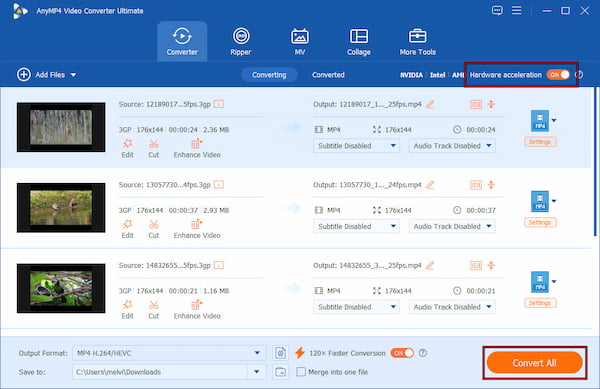Click the Convert All button
Image resolution: width=600 pixels, height=389 pixels.
[x=534, y=363]
